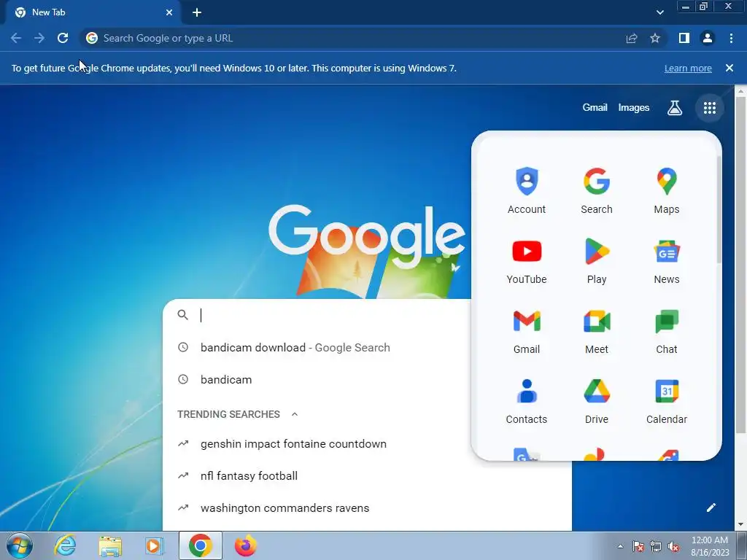The height and width of the screenshot is (560, 747).
Task: Go back using the back arrow
Action: [x=16, y=38]
